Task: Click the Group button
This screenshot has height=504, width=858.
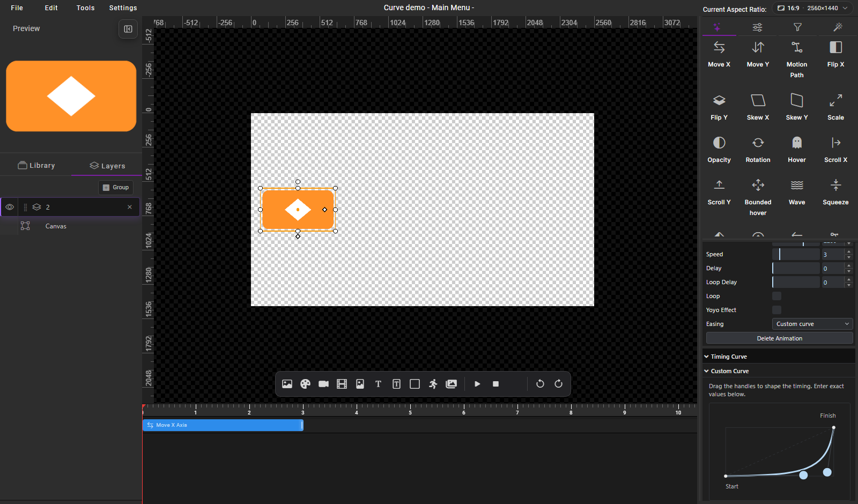Action: pyautogui.click(x=116, y=188)
